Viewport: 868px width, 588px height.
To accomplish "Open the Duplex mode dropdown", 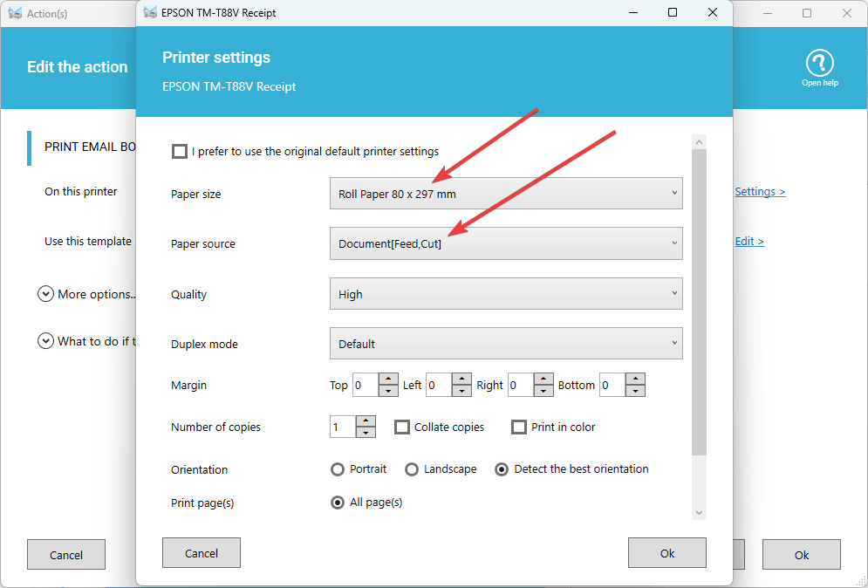I will pos(506,343).
